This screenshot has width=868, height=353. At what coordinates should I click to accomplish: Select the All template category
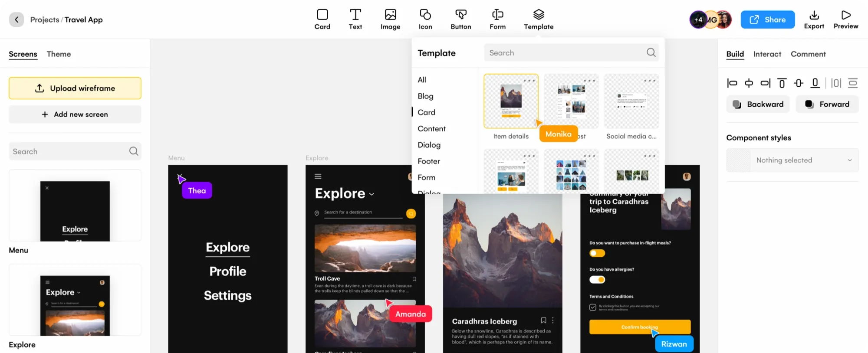pos(422,80)
